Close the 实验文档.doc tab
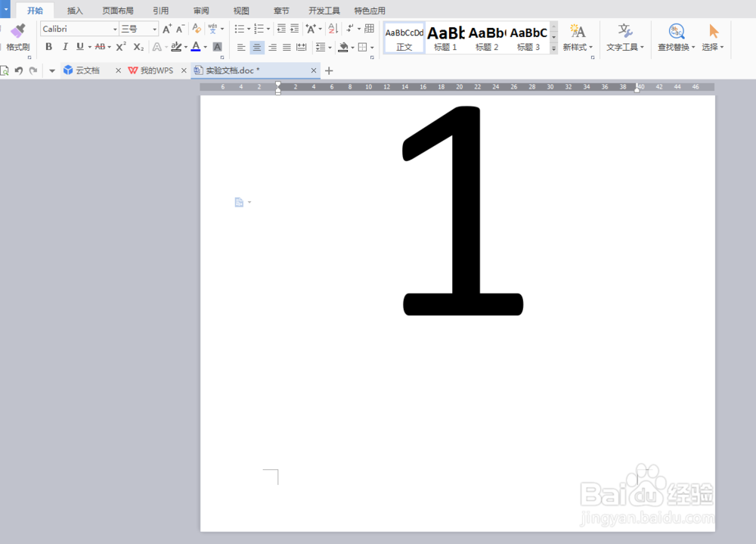The height and width of the screenshot is (544, 756). [314, 70]
